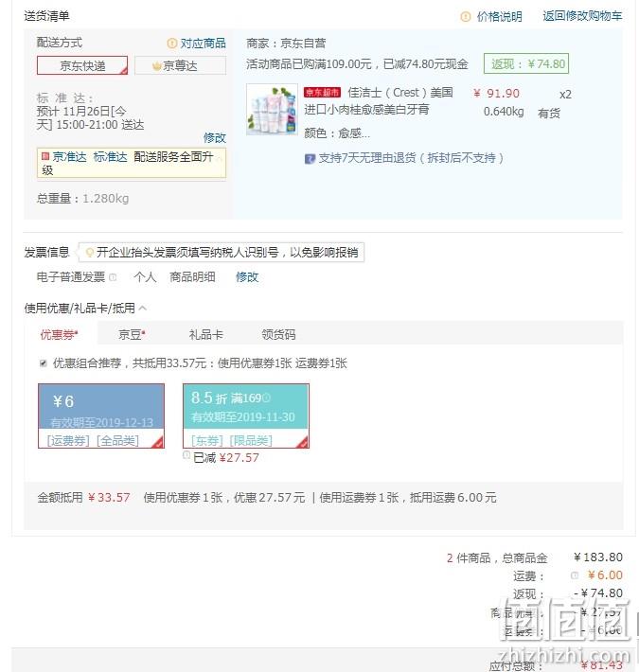Viewport: 639px width, 672px height.
Task: Click the icon next to 电子普通发票
Action: (x=113, y=277)
